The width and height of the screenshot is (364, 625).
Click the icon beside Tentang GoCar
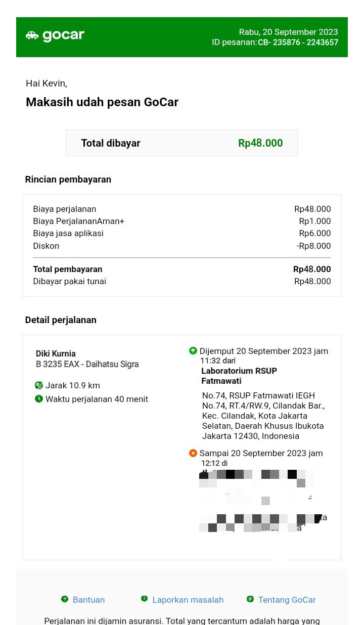(x=250, y=599)
